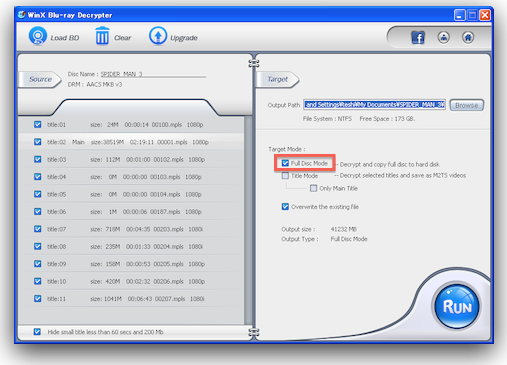Click size 420M in title:10 row

[113, 281]
